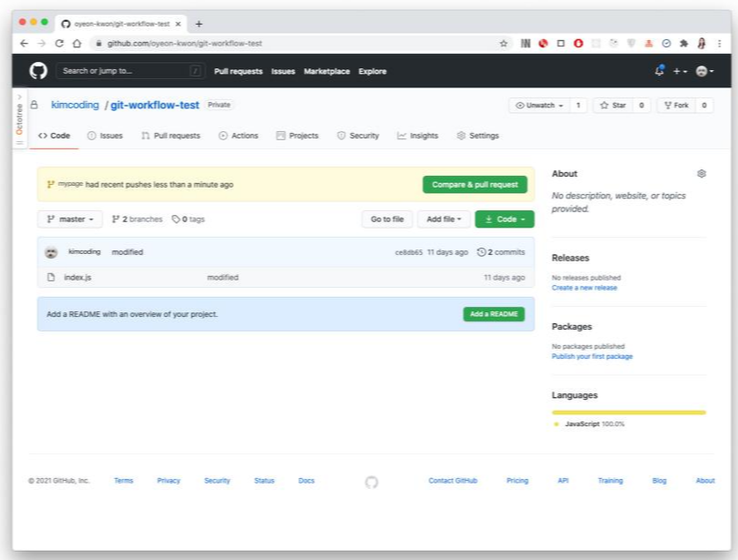Screen dimensions: 738x560
Task: Open the user avatar dropdown in header
Action: point(704,71)
